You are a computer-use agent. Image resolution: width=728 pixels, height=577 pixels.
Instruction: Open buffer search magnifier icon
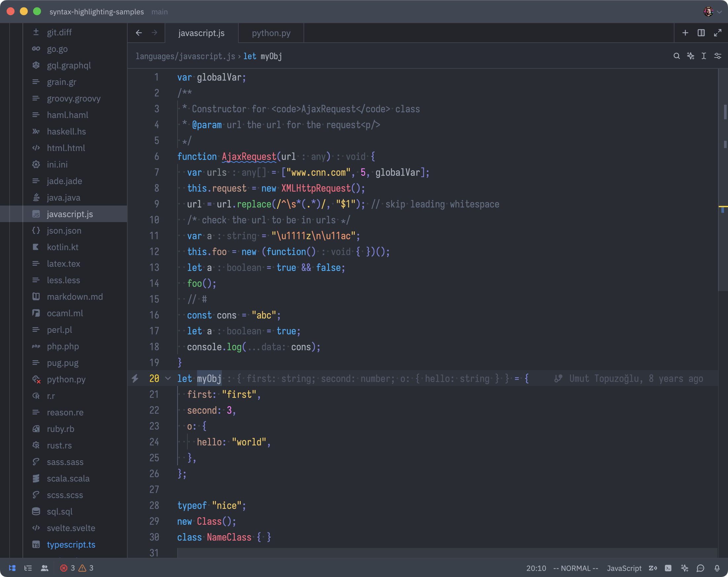[x=677, y=56]
